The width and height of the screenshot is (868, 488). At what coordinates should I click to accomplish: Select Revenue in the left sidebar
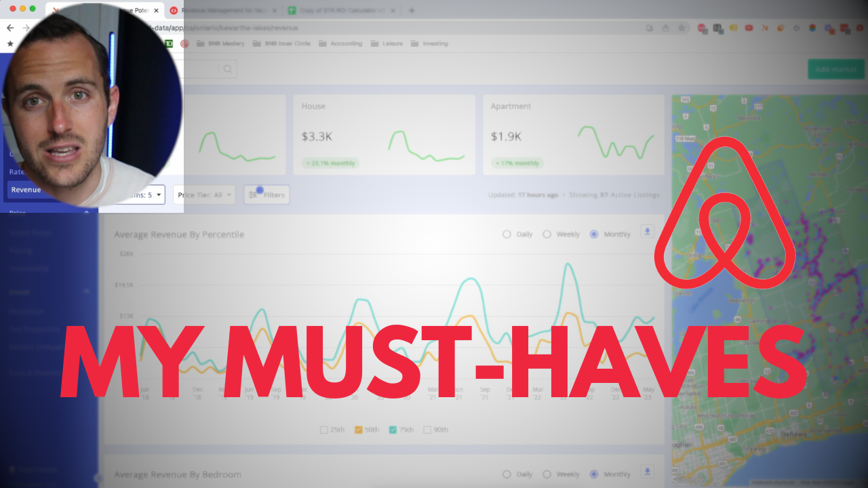pyautogui.click(x=26, y=190)
